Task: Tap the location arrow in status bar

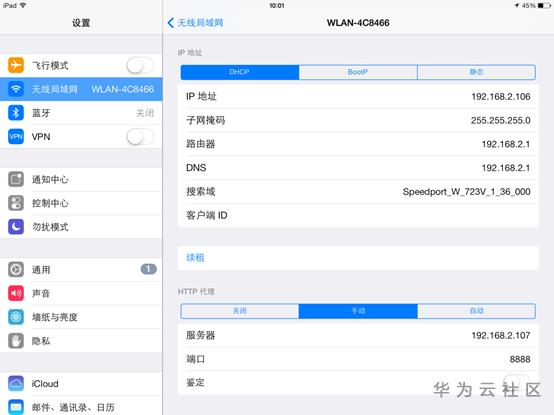Action: point(517,6)
